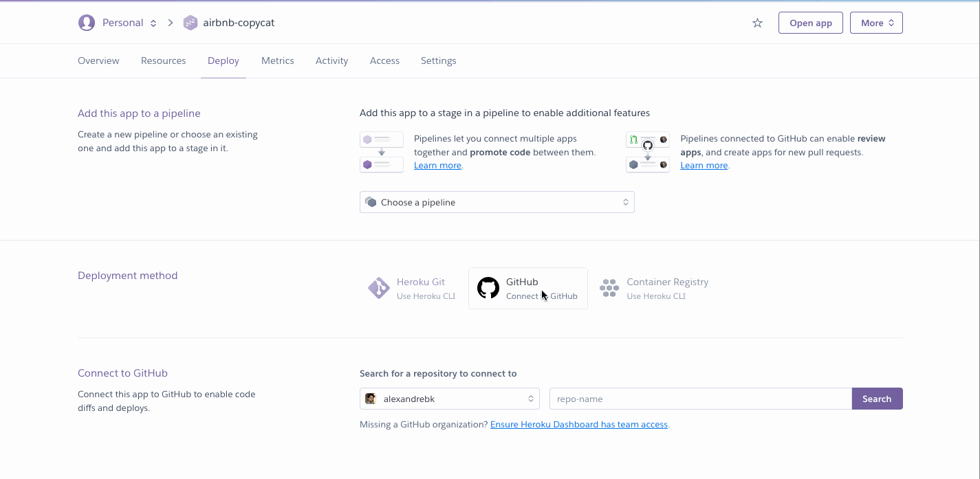Image resolution: width=980 pixels, height=479 pixels.
Task: Go to the Activity tab
Action: point(332,60)
